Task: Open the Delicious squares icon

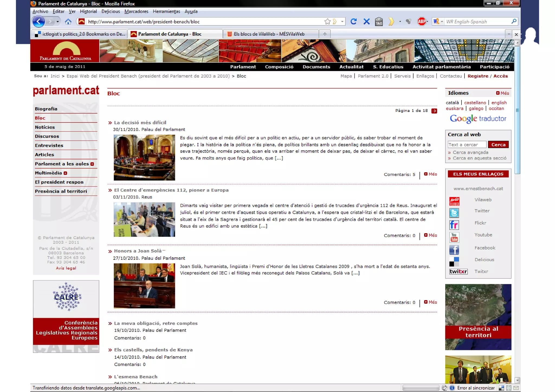Action: (x=454, y=262)
